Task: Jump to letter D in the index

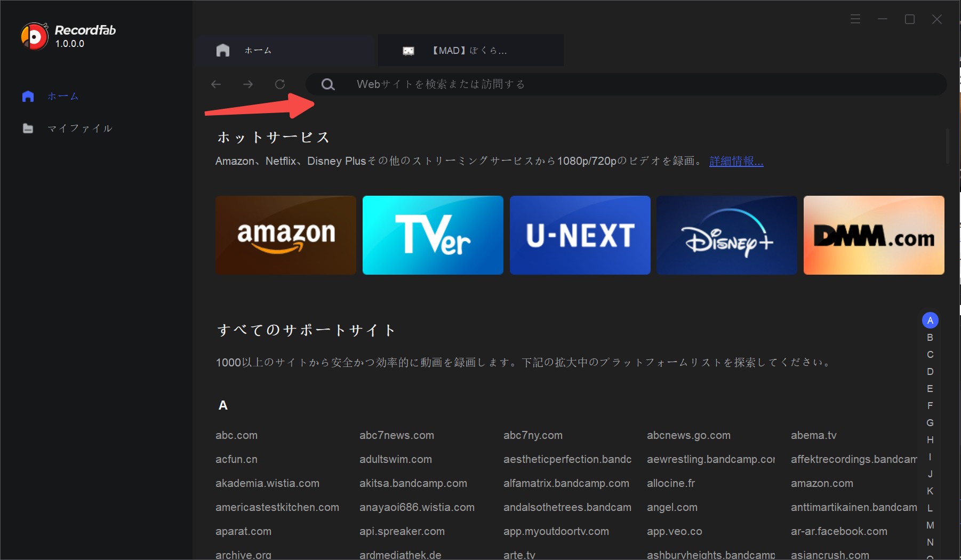Action: tap(930, 372)
